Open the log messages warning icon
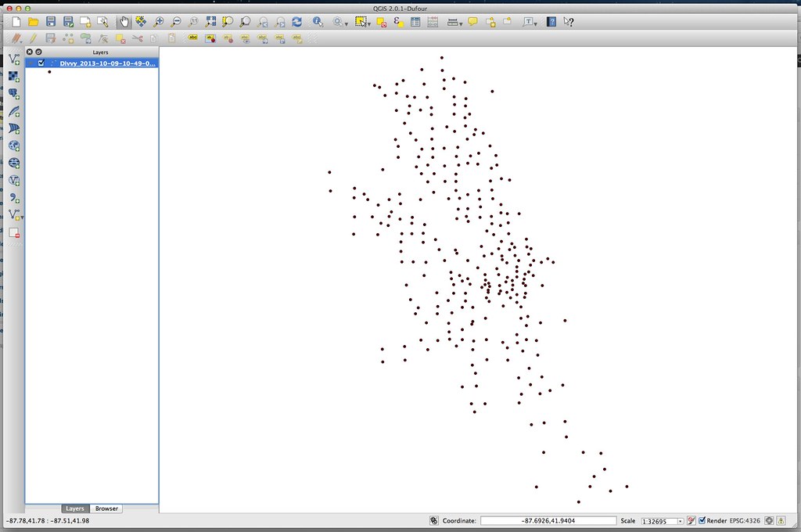The height and width of the screenshot is (532, 801). pos(781,521)
